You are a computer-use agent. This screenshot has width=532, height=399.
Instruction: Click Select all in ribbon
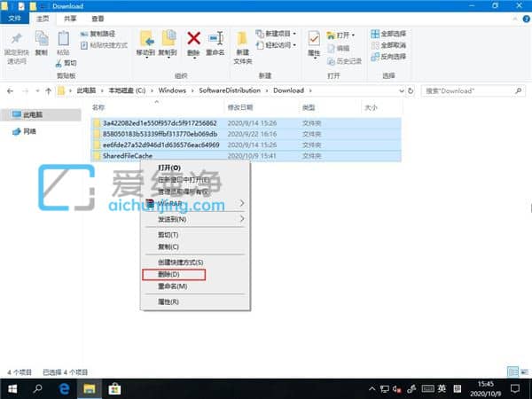click(388, 34)
